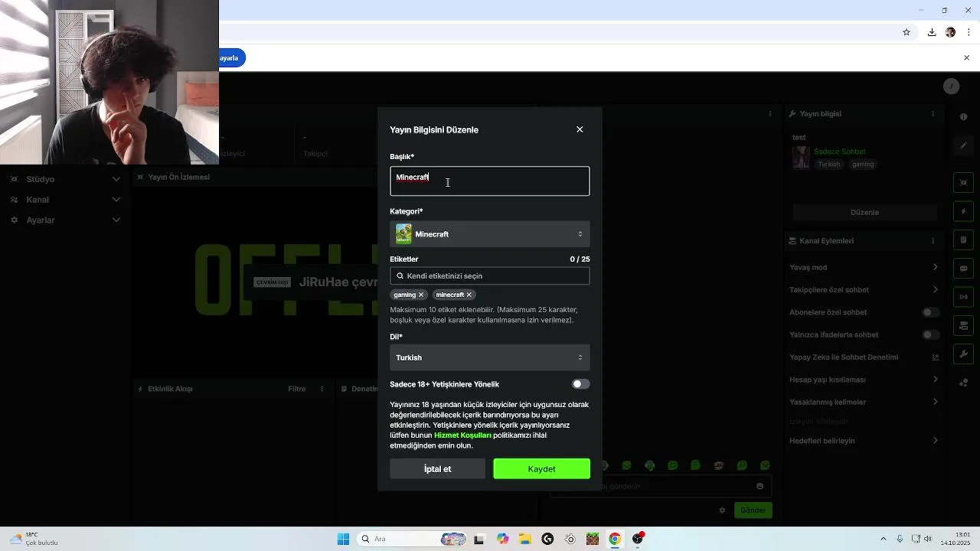
Task: Open chat settings gear icon
Action: point(722,510)
